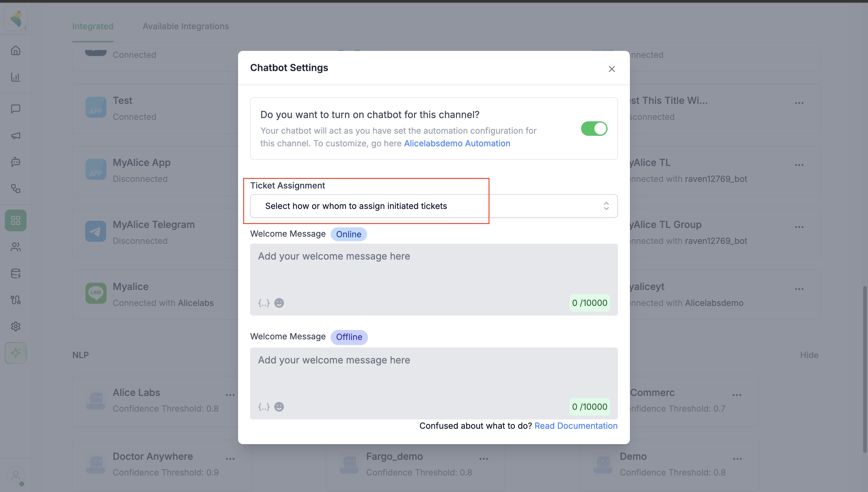Open more options for MyAlice TL Group card
The height and width of the screenshot is (492, 868).
(x=799, y=227)
